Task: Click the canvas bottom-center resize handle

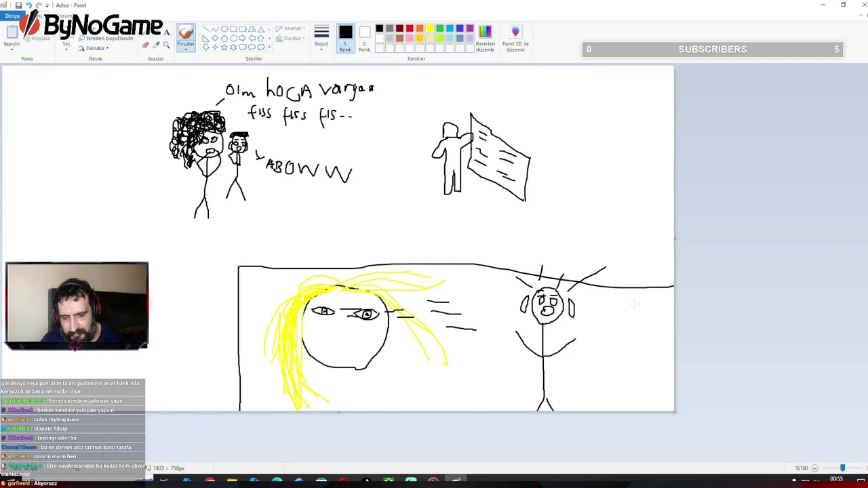Action: tap(338, 412)
